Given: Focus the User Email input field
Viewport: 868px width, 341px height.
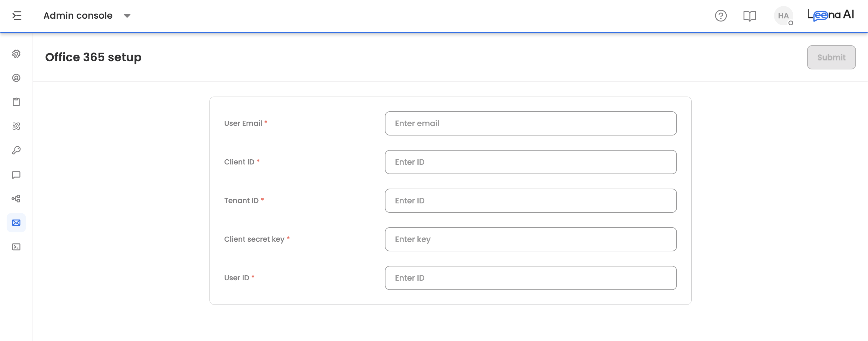Looking at the screenshot, I should pos(531,123).
